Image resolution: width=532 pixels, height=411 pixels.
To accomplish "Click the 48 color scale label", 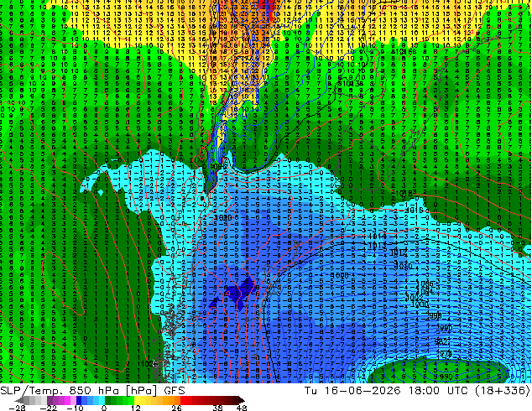I will pos(241,408).
